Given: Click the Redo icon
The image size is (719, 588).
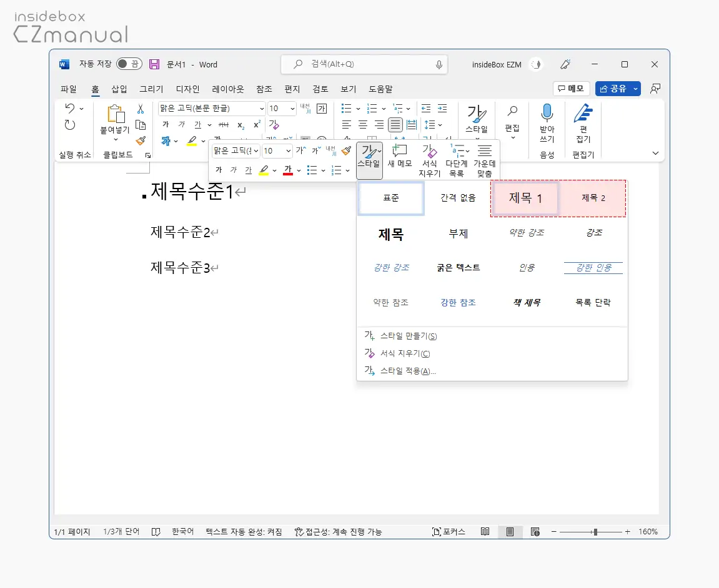Looking at the screenshot, I should 70,125.
